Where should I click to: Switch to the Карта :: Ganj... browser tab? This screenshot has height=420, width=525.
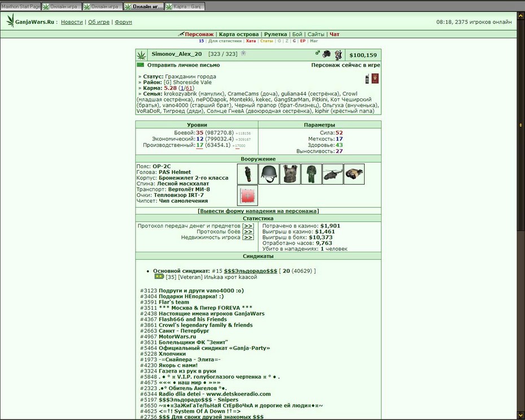click(185, 6)
